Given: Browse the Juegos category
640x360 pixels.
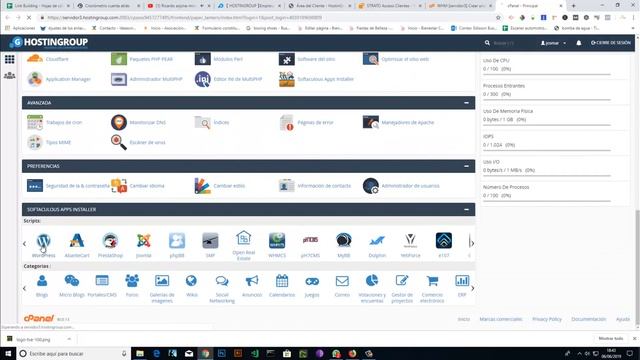Looking at the screenshot, I should (312, 286).
